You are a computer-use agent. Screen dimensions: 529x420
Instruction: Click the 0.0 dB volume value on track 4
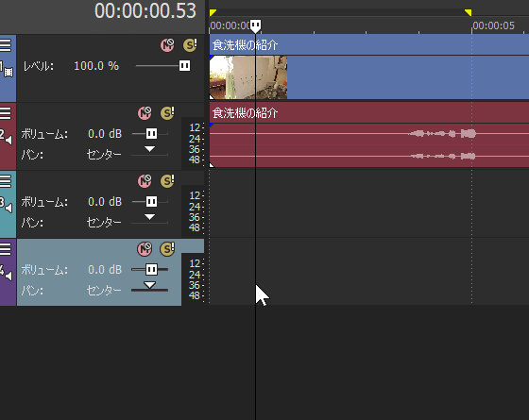105,270
